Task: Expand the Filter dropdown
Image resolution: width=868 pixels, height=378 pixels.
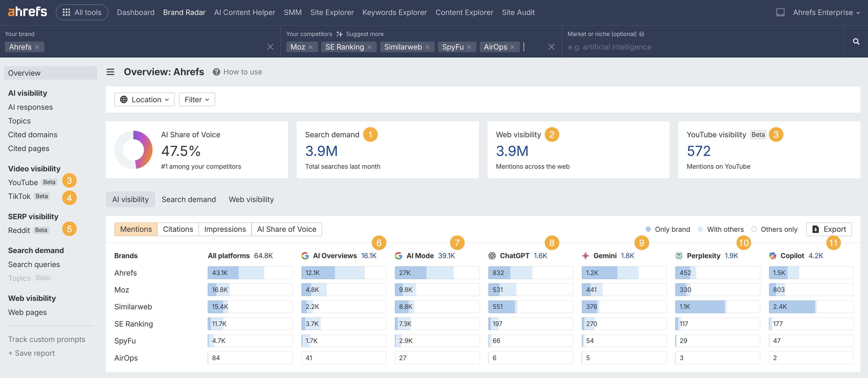Action: tap(197, 100)
